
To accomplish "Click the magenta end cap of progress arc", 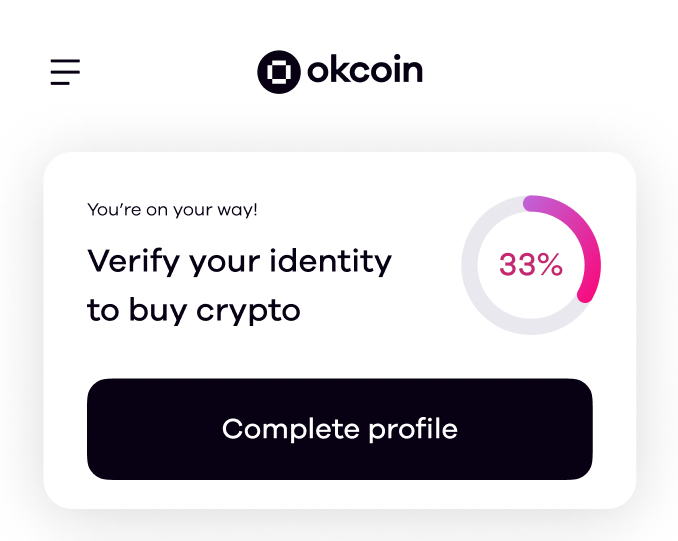I will click(x=585, y=295).
